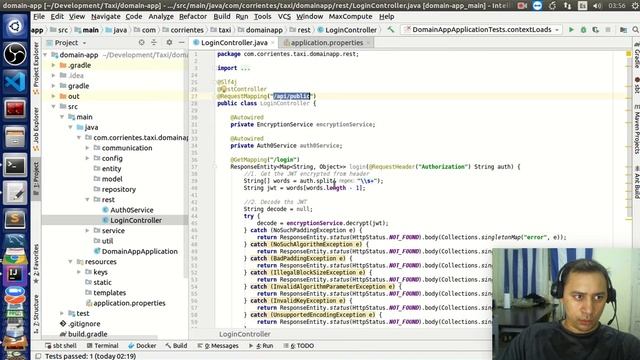Run DomainAppApplicationTests with the green play icon
The image size is (640, 360).
pyautogui.click(x=571, y=30)
